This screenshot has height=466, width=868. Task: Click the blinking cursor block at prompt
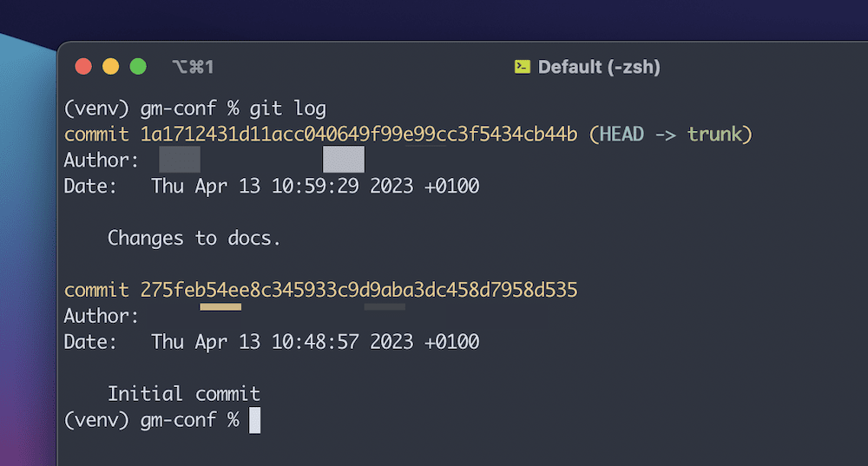(x=254, y=420)
